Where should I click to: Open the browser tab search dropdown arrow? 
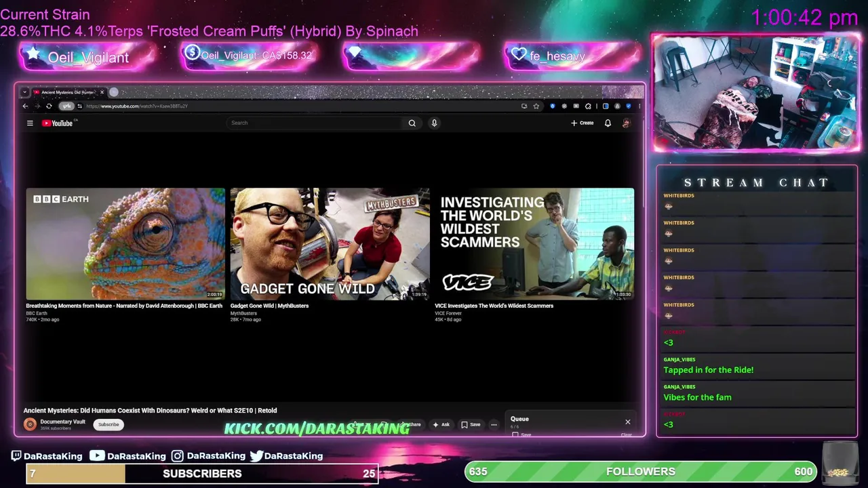point(24,91)
